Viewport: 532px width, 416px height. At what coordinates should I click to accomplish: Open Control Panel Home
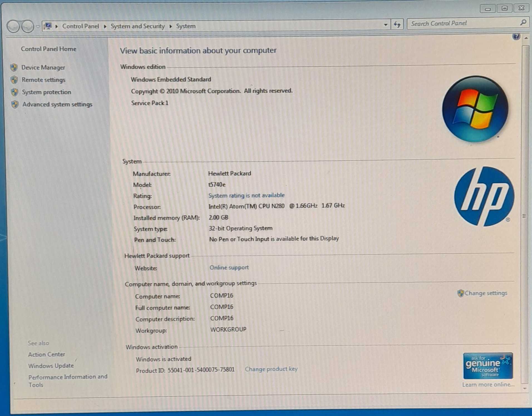(x=48, y=49)
